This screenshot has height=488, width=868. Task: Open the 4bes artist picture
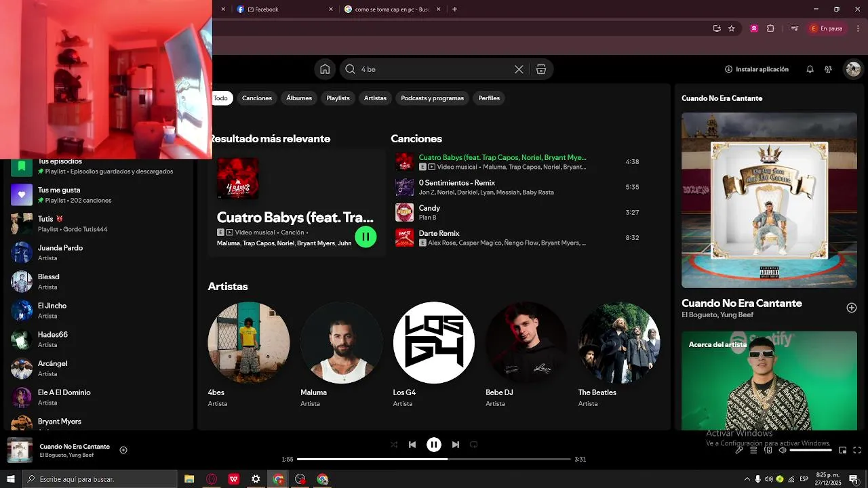[x=249, y=342]
